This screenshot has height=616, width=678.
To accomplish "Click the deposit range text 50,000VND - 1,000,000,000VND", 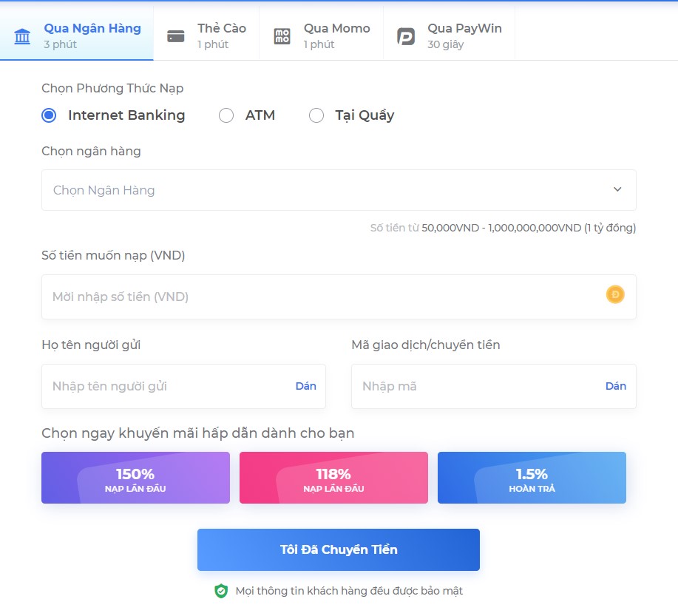I will [501, 228].
